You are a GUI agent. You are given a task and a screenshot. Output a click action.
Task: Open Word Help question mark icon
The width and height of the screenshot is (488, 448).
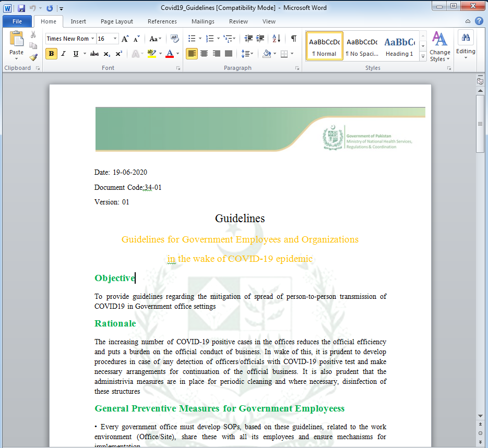[x=479, y=21]
